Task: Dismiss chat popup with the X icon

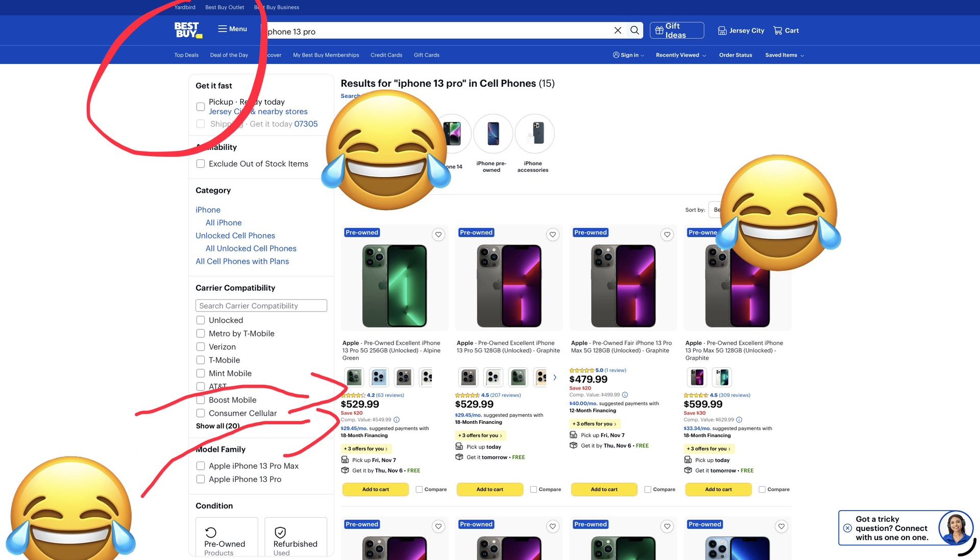Action: pos(847,528)
